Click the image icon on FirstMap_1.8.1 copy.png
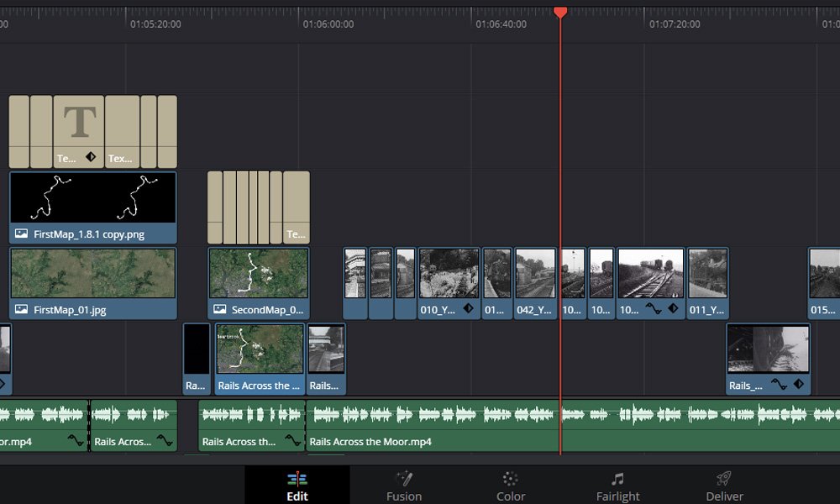 point(21,234)
